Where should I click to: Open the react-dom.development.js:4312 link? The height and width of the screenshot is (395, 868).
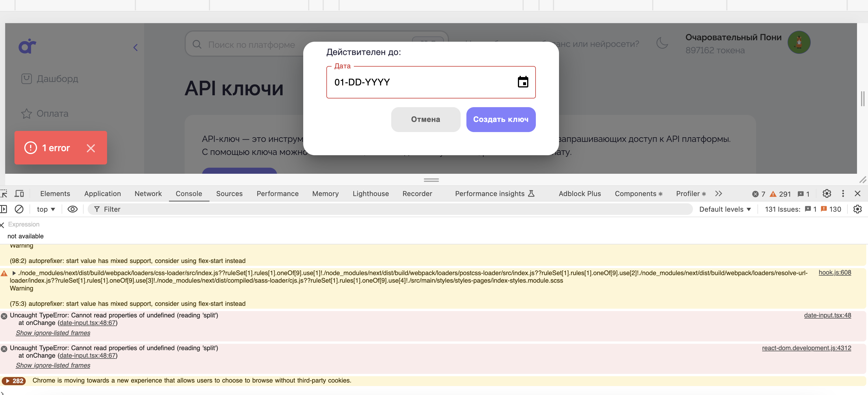(x=806, y=348)
